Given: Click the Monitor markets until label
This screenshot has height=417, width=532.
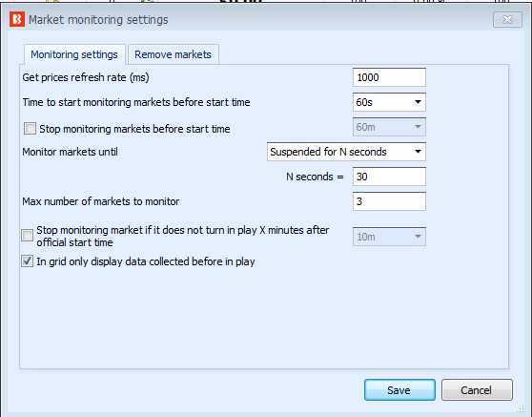Looking at the screenshot, I should pyautogui.click(x=70, y=152).
